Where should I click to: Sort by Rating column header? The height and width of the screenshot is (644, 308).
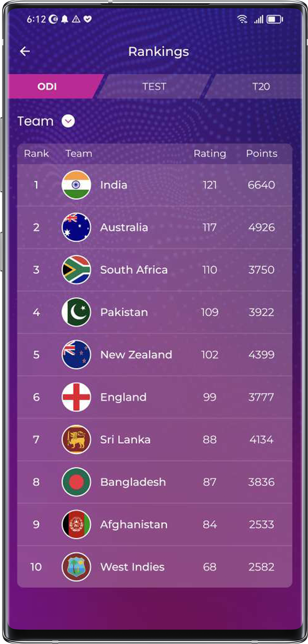pyautogui.click(x=210, y=153)
